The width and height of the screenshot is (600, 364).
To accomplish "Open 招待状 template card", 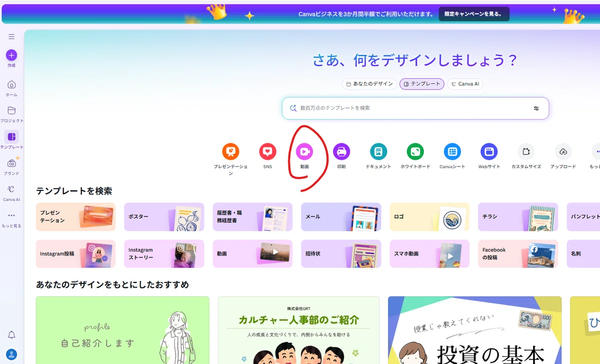I will (x=341, y=254).
